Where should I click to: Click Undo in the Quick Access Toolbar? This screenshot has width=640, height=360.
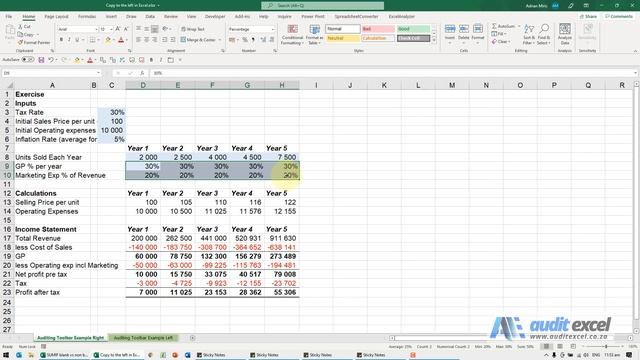point(51,60)
